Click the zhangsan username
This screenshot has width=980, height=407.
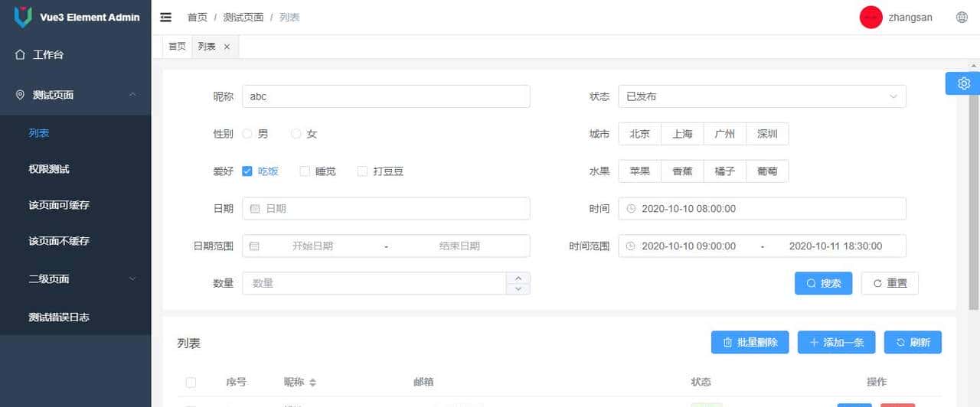click(910, 17)
